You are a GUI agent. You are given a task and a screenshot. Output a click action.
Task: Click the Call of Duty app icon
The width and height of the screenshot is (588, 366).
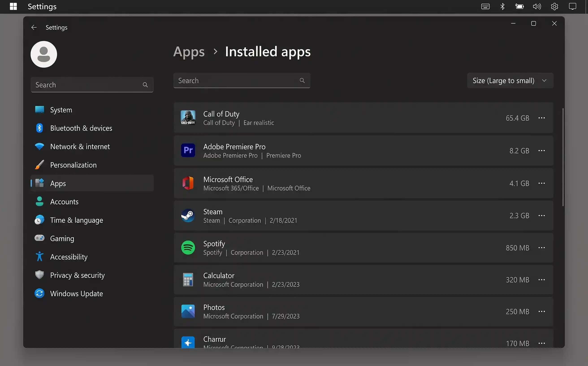coord(188,118)
